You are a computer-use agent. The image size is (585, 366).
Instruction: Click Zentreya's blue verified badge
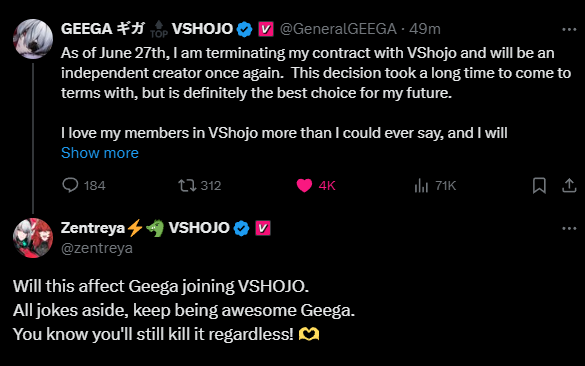[241, 228]
